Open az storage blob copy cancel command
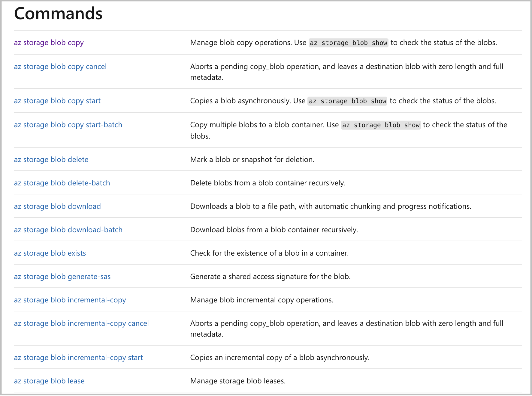The height and width of the screenshot is (396, 532). pos(60,67)
